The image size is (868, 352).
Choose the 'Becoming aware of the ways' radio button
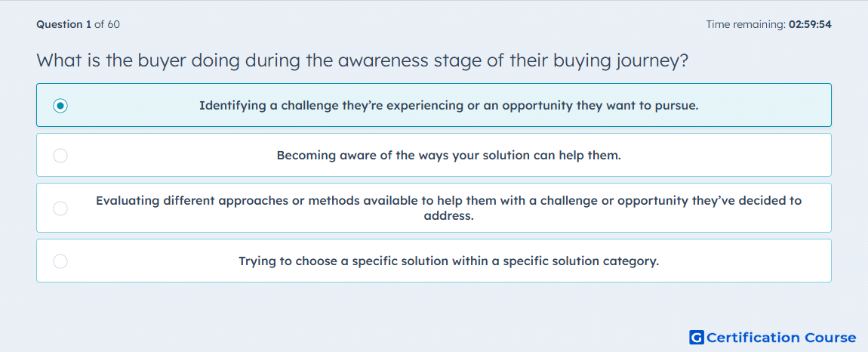pyautogui.click(x=60, y=155)
